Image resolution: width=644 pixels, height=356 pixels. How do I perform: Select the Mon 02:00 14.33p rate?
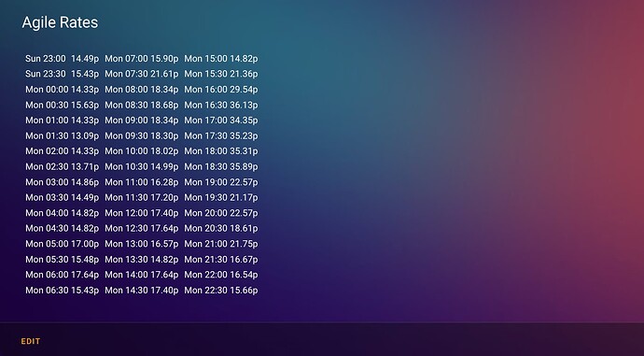tap(62, 151)
